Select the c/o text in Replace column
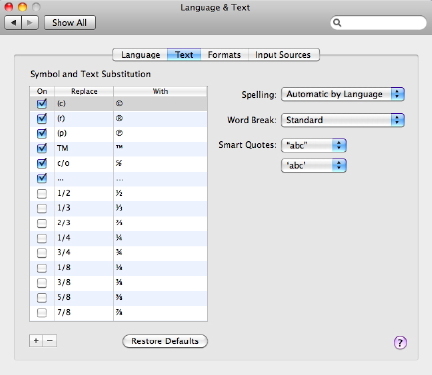The height and width of the screenshot is (375, 432). 63,163
